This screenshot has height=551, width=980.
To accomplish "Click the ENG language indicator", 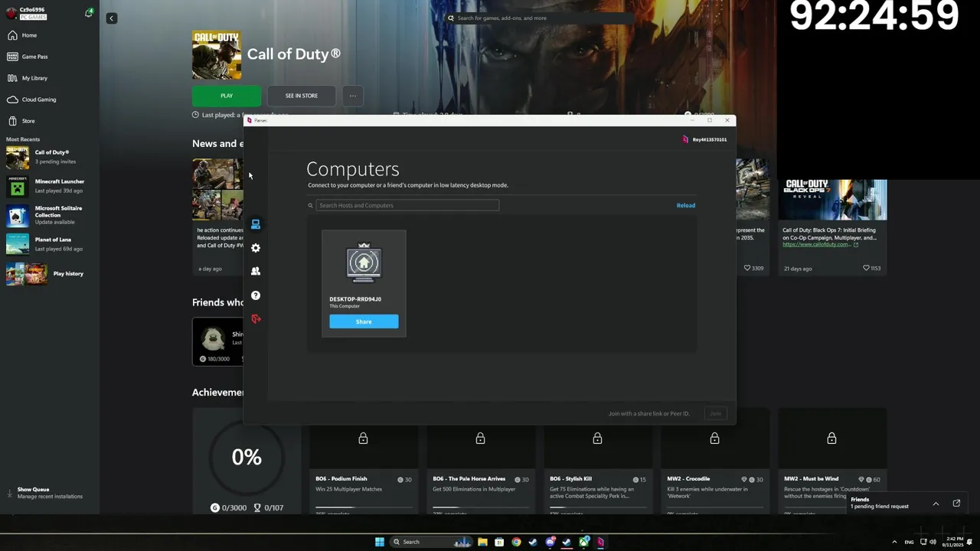I will (x=909, y=542).
